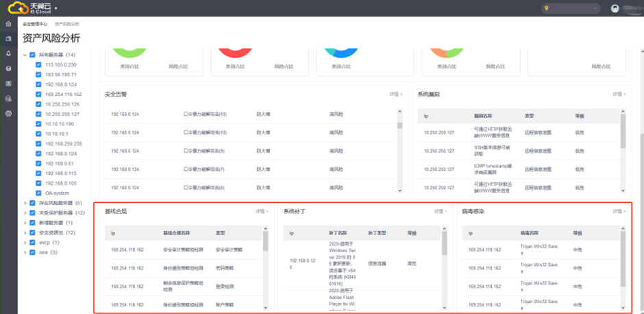
Task: Select the hexagon cube sidebar icon
Action: (8, 69)
